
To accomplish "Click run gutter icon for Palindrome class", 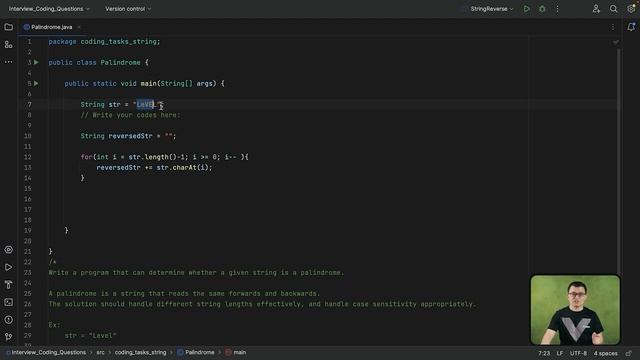I will pos(36,62).
